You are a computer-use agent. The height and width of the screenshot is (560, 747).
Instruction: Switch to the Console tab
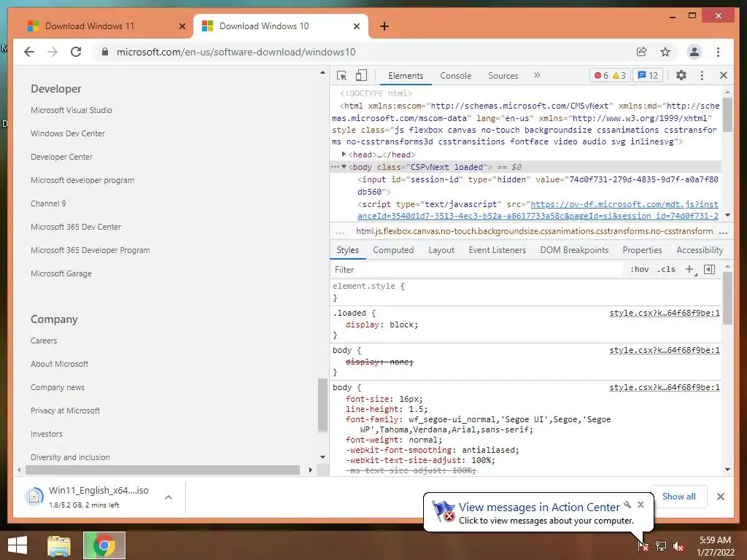tap(455, 76)
